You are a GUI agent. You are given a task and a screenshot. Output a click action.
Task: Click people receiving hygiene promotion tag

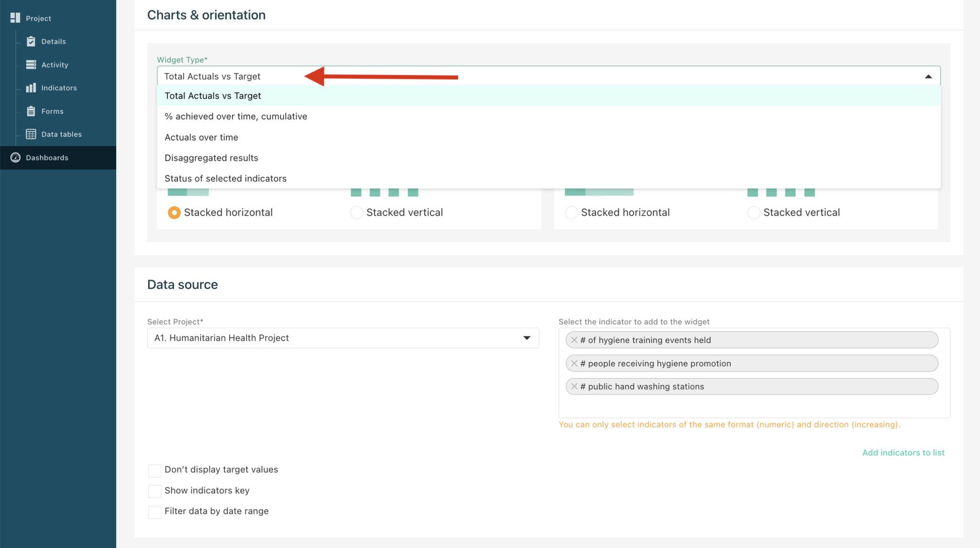pyautogui.click(x=752, y=363)
